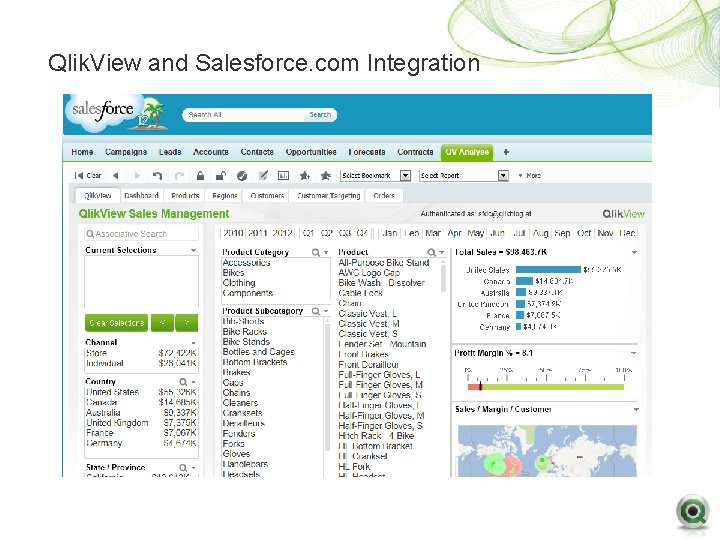This screenshot has width=720, height=540.
Task: Click the green forward arrow button
Action: 186,323
